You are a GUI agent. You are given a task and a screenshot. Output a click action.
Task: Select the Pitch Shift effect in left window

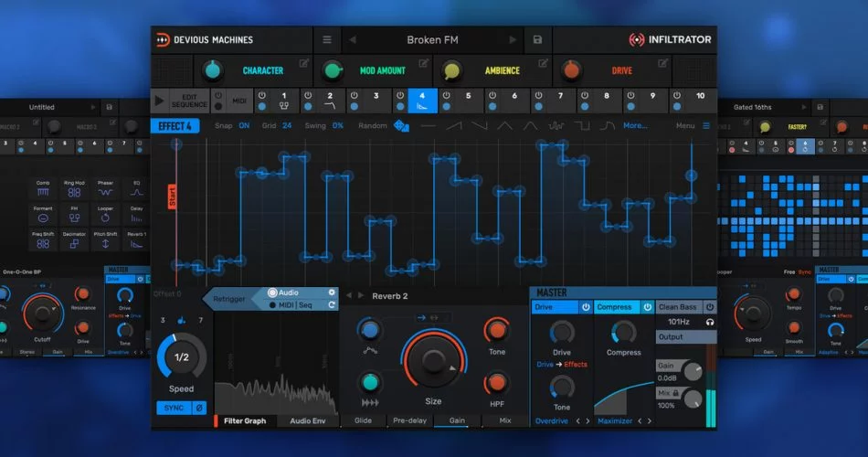pyautogui.click(x=105, y=239)
